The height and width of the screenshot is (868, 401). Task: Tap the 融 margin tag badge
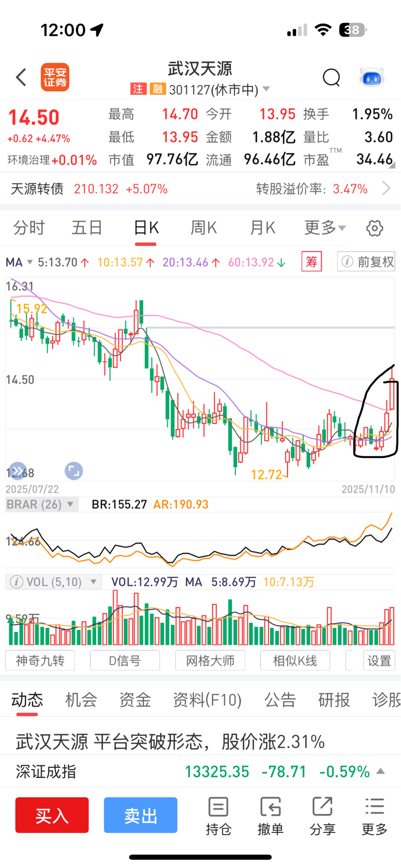pyautogui.click(x=157, y=89)
